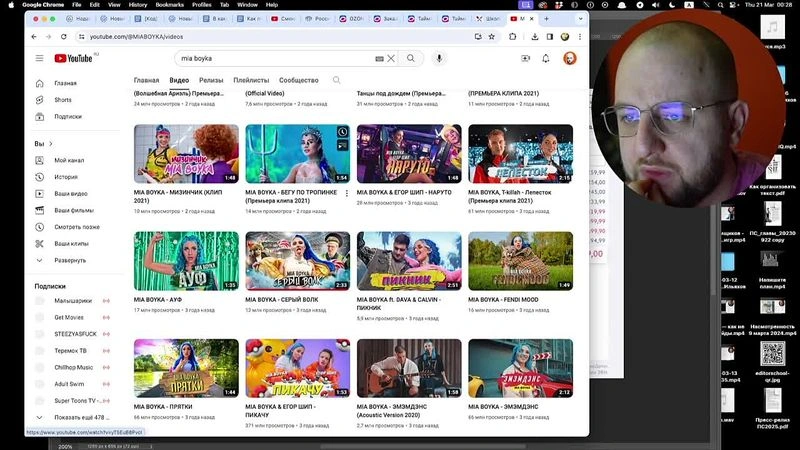800x450 pixels.
Task: Open Смотреть позже in the sidebar
Action: (x=77, y=227)
